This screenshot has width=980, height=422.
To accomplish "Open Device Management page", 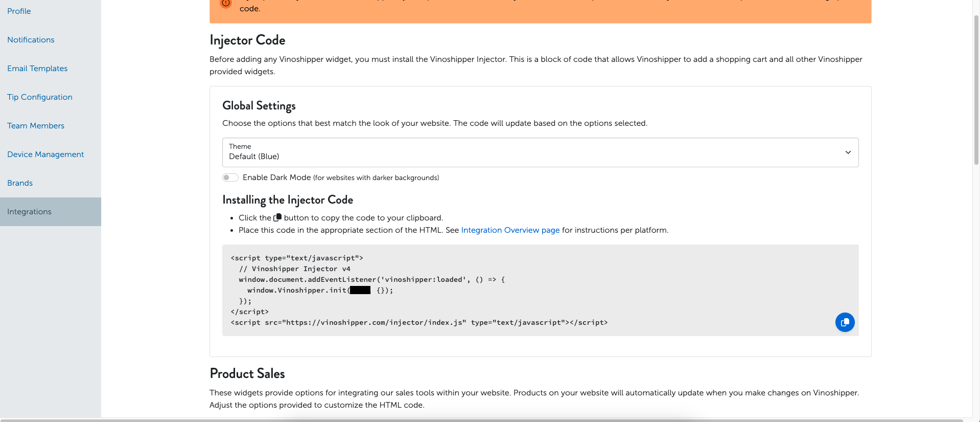I will tap(45, 154).
